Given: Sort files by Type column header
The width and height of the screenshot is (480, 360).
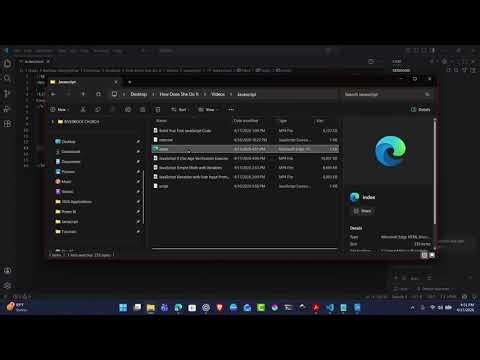Looking at the screenshot, I should pyautogui.click(x=283, y=121).
